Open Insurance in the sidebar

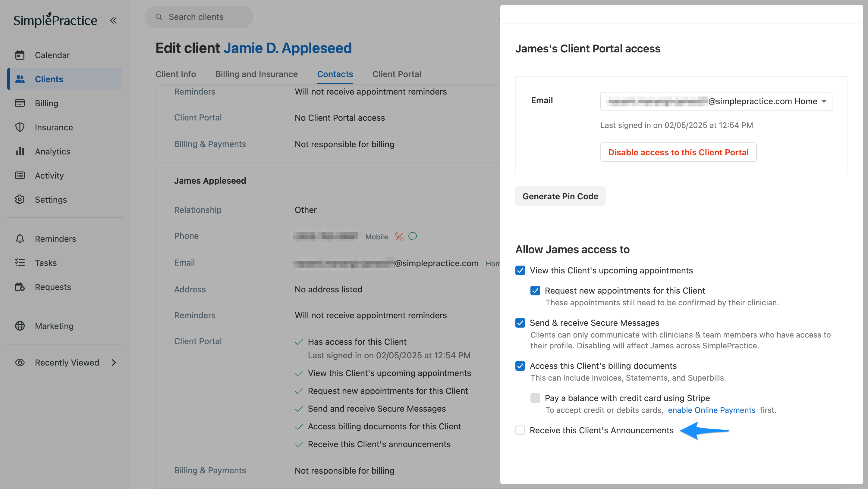tap(64, 127)
